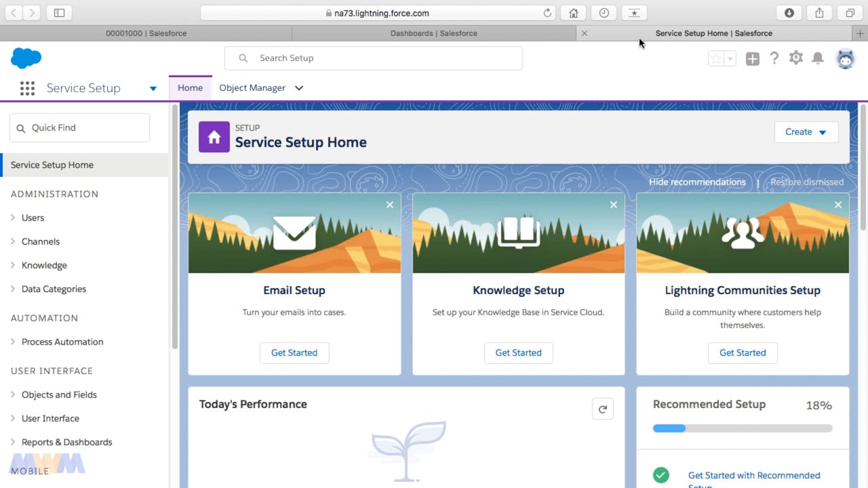This screenshot has width=868, height=488.
Task: Switch to Dashboards | Salesforce browser tab
Action: click(x=434, y=33)
